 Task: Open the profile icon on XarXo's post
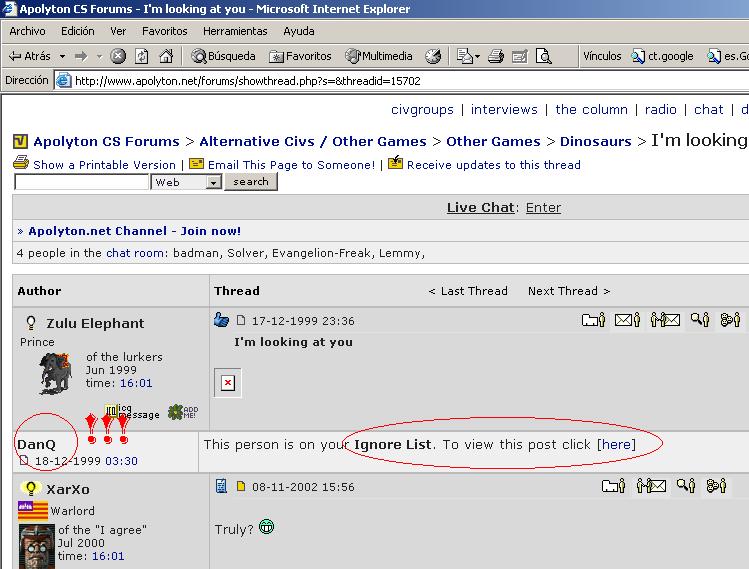(613, 487)
